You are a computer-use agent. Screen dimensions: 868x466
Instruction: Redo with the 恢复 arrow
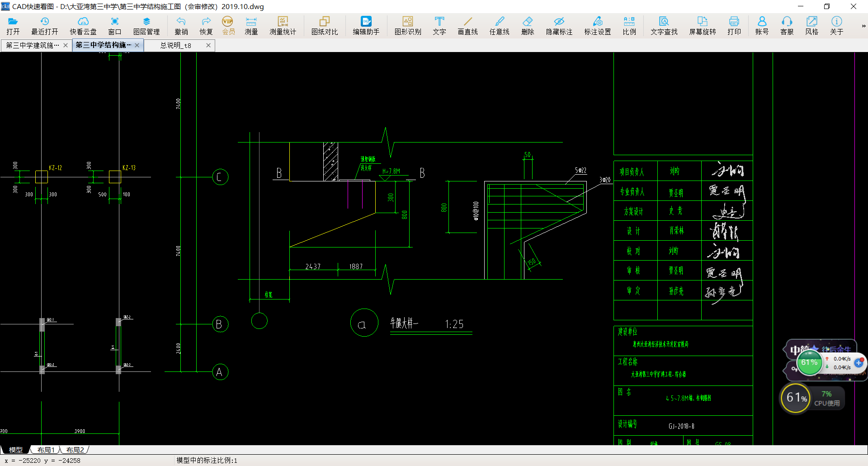pyautogui.click(x=206, y=26)
